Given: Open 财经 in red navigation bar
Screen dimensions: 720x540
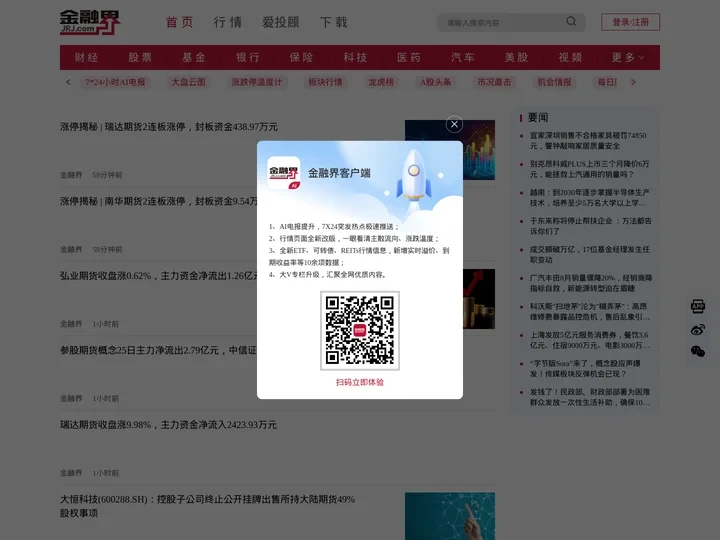Looking at the screenshot, I should 86,57.
